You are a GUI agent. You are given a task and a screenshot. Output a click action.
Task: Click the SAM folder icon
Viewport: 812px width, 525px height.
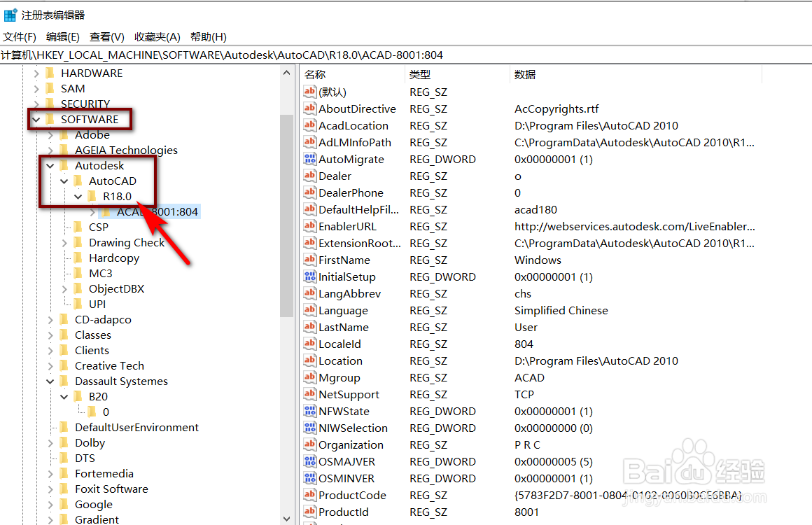[x=50, y=88]
